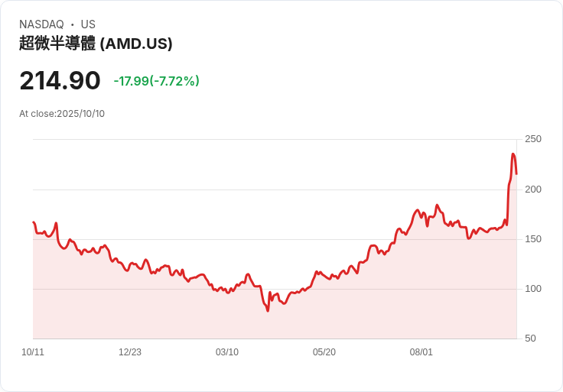
Task: Select the 03/10 date on the x-axis
Action: (x=227, y=352)
